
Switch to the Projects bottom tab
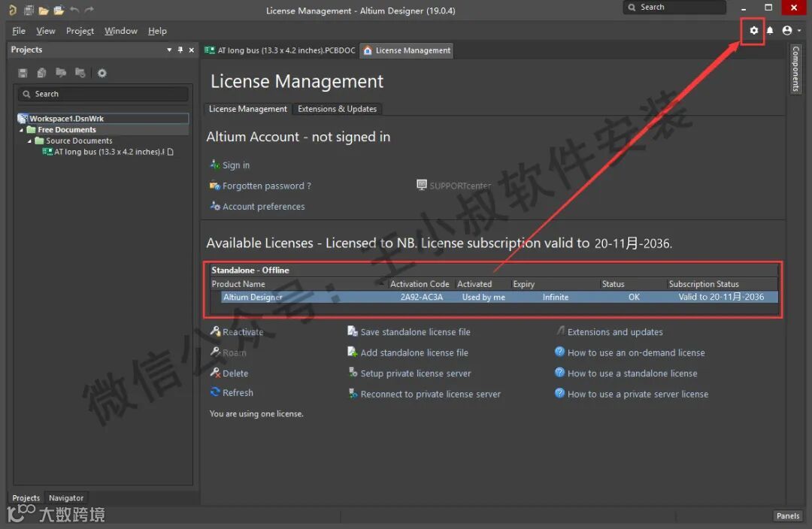pyautogui.click(x=26, y=498)
